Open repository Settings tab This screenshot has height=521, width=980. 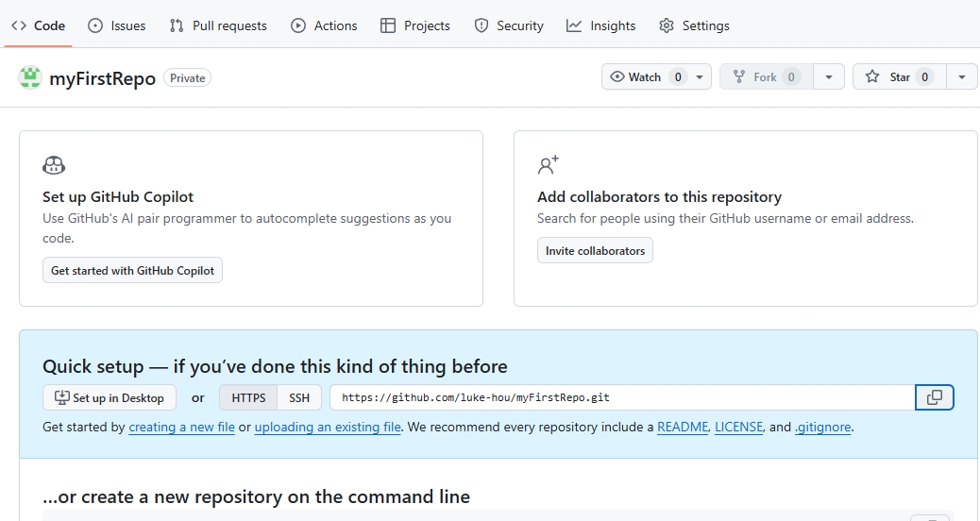[x=694, y=25]
